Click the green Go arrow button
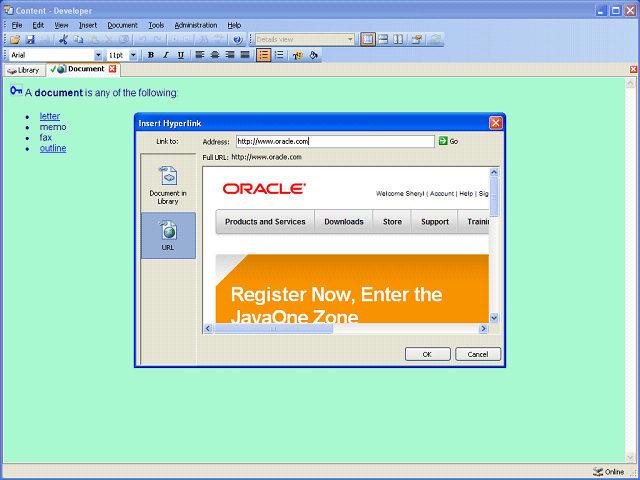The height and width of the screenshot is (480, 640). [x=443, y=141]
